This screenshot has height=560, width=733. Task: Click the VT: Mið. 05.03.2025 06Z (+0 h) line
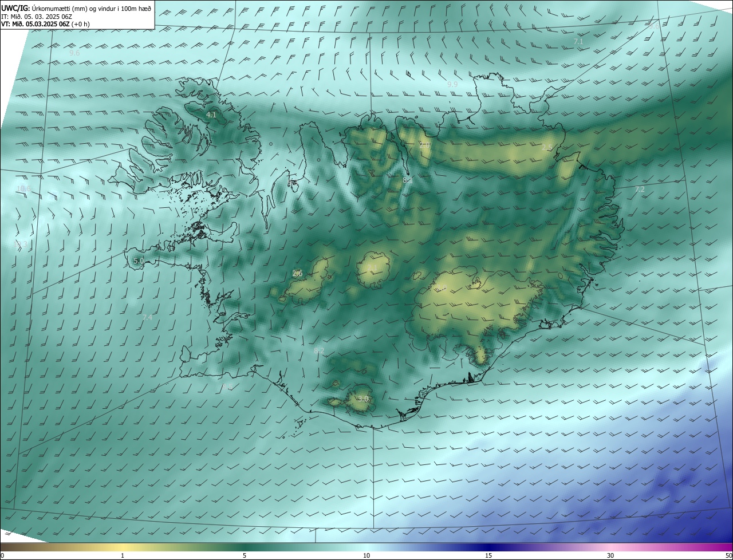45,24
